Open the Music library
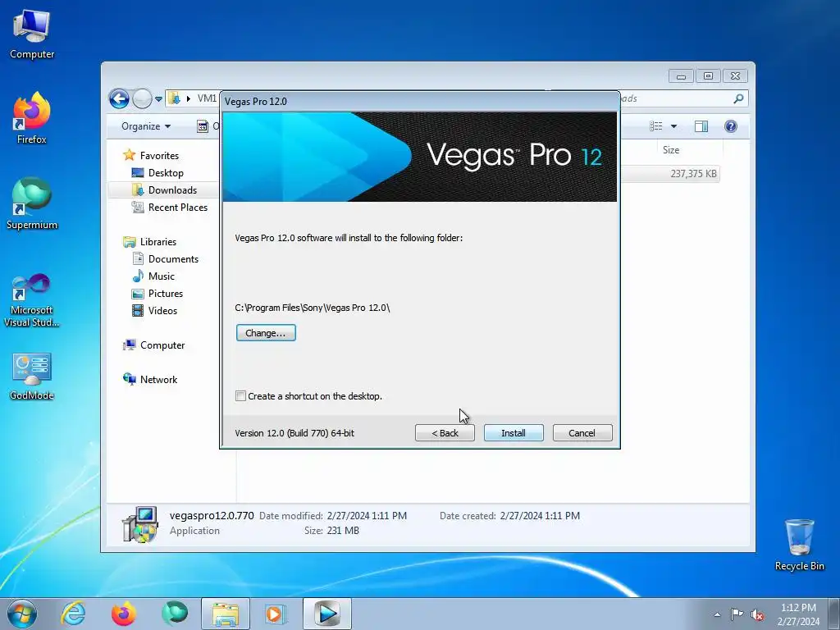Image resolution: width=840 pixels, height=630 pixels. coord(162,276)
